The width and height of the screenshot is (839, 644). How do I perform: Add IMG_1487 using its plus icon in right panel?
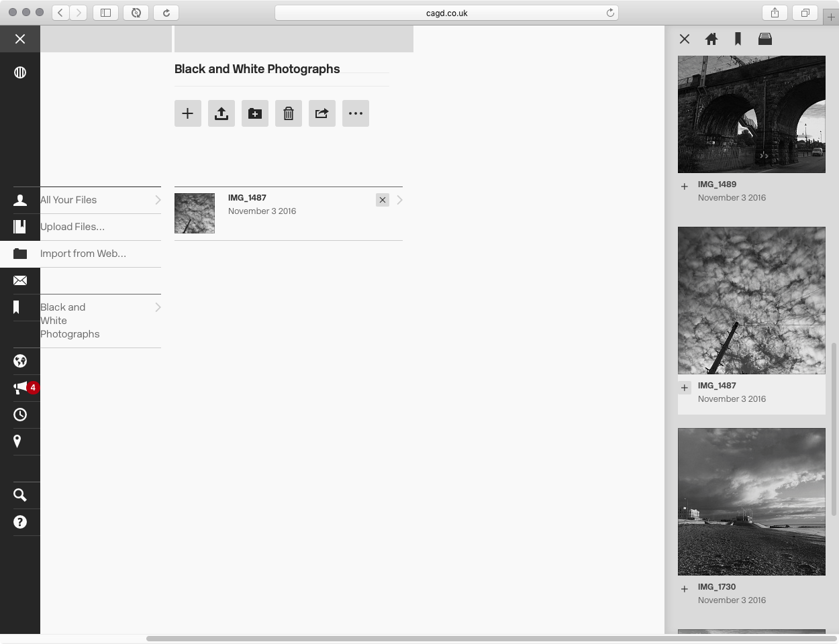pyautogui.click(x=685, y=388)
